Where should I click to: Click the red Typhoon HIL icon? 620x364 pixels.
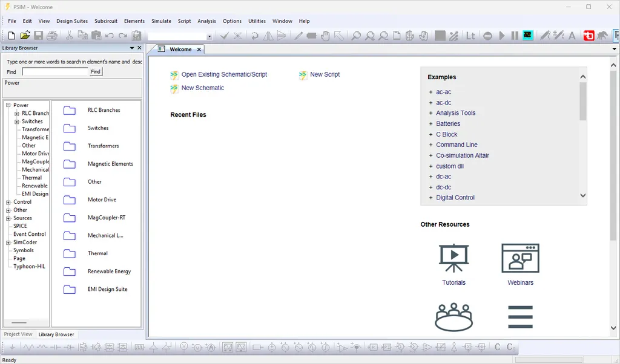pyautogui.click(x=589, y=36)
